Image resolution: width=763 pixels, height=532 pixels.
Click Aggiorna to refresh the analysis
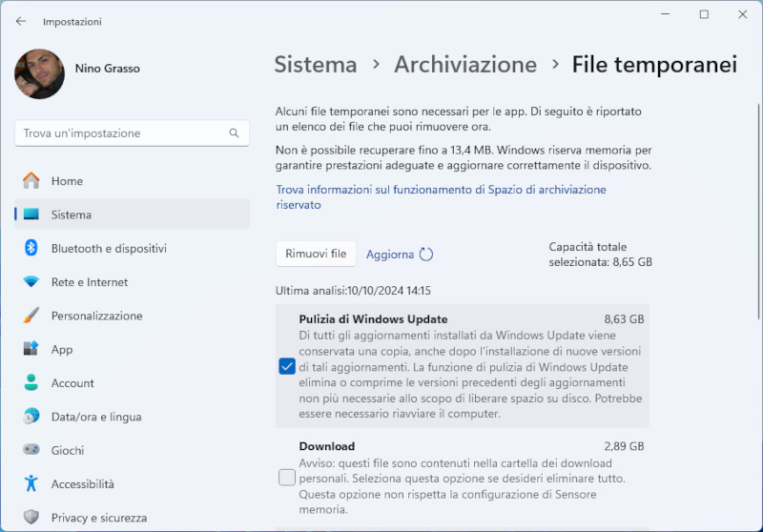(400, 255)
